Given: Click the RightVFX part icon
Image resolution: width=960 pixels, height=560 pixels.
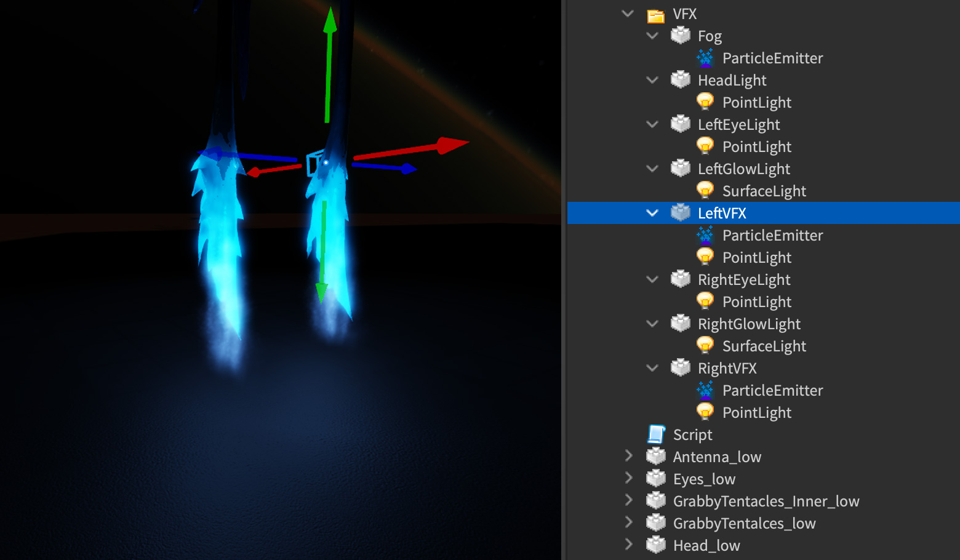Looking at the screenshot, I should click(x=681, y=367).
